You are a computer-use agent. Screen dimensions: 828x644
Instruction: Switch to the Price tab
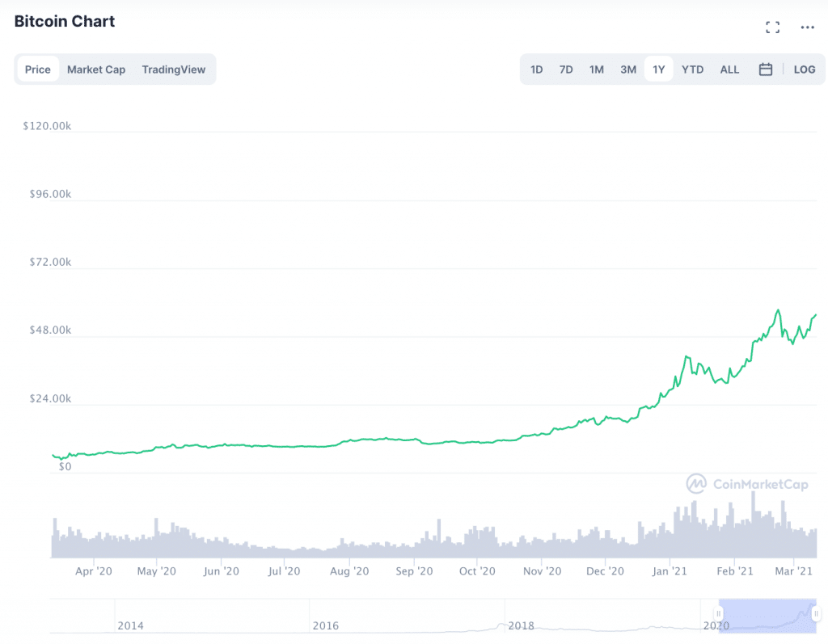(x=38, y=69)
